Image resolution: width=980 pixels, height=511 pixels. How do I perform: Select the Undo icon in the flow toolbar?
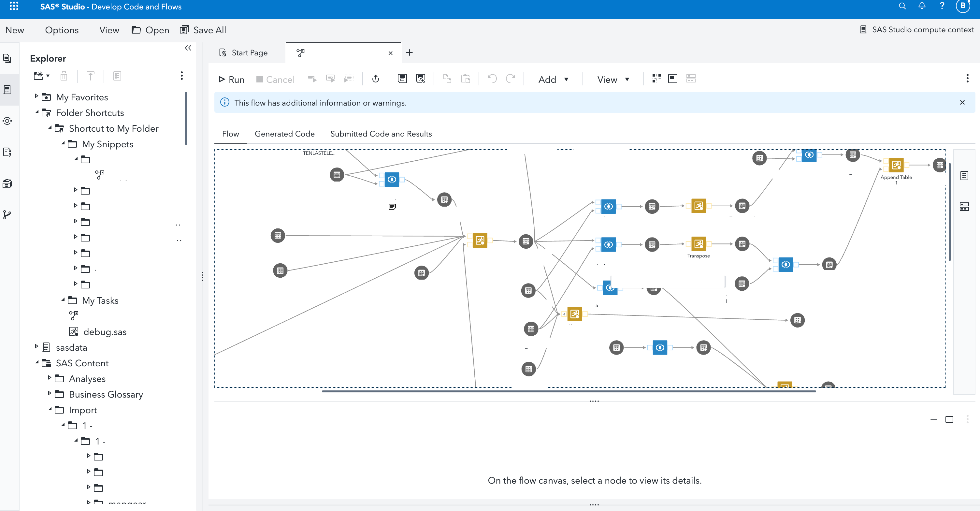[x=491, y=79]
